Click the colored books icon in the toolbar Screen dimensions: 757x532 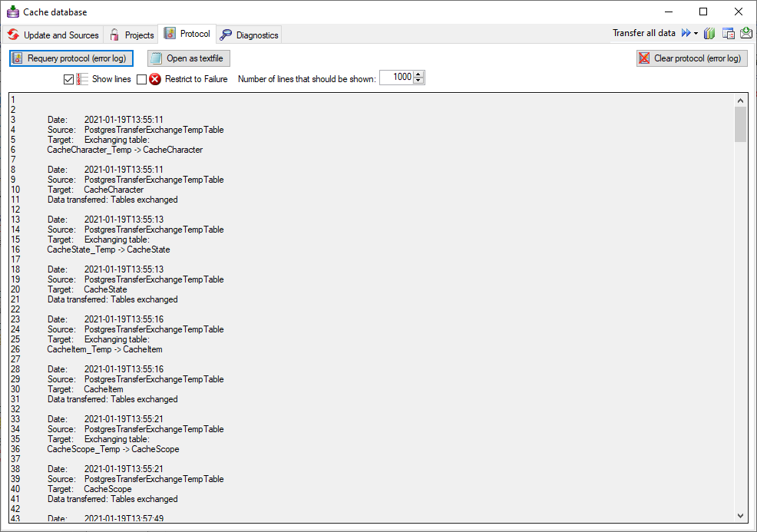pyautogui.click(x=709, y=33)
